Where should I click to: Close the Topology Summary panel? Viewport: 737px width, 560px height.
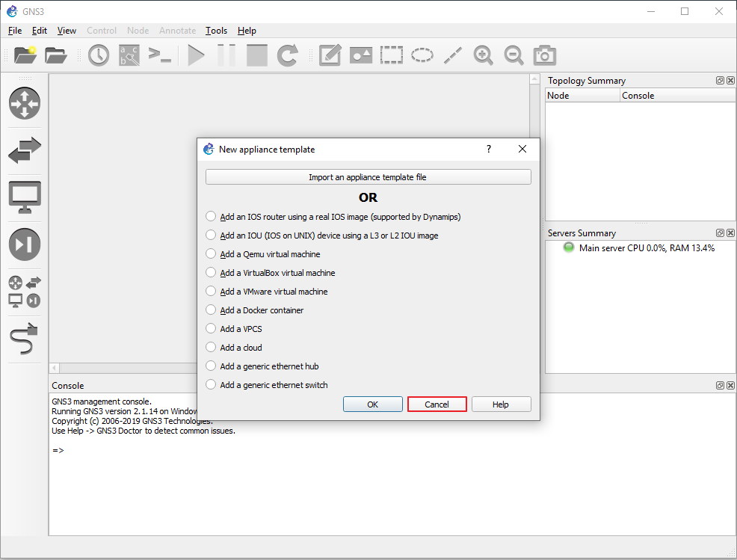pyautogui.click(x=730, y=81)
